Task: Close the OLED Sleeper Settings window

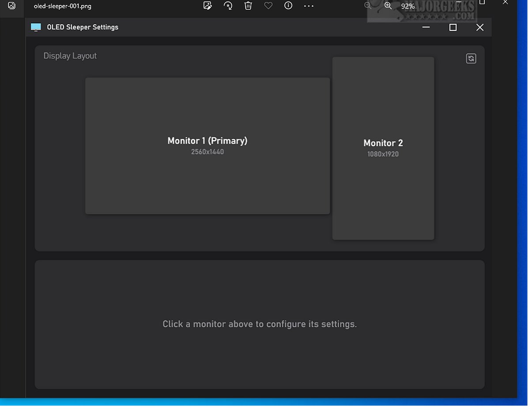Action: pos(480,27)
